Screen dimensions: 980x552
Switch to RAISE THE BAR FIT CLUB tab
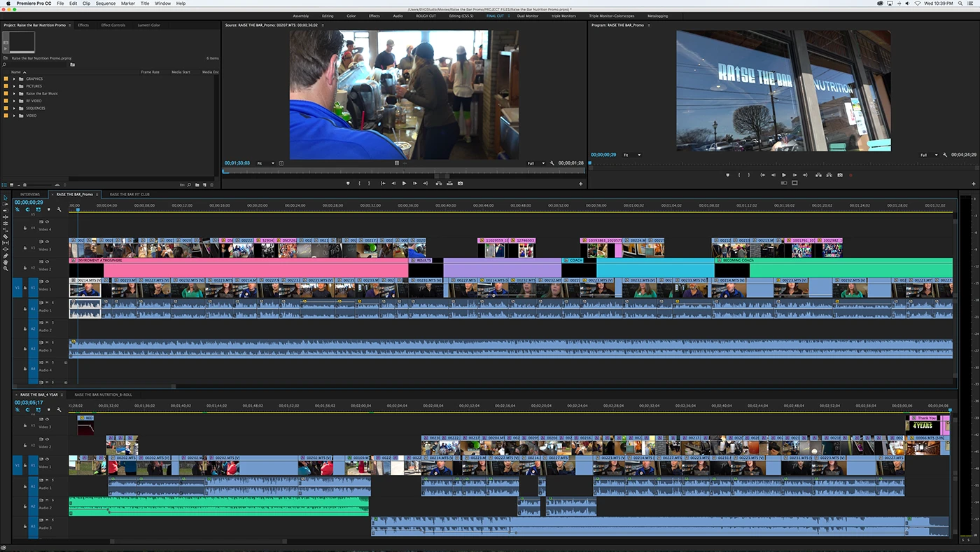coord(129,194)
